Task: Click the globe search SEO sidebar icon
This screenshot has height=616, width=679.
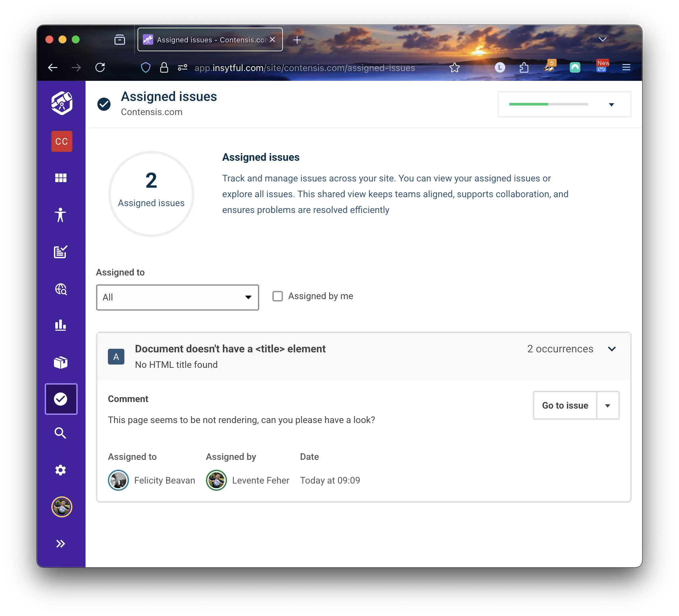Action: point(61,289)
